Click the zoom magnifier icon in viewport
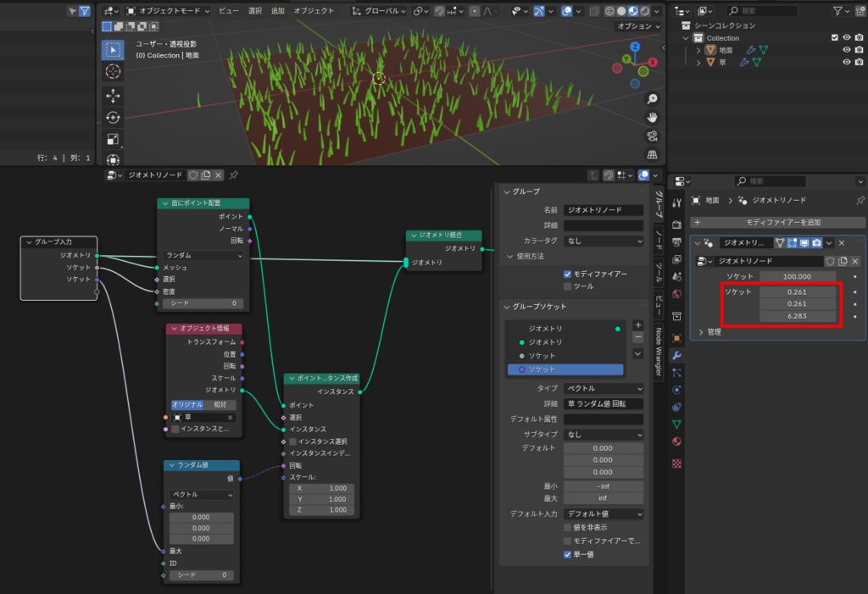The height and width of the screenshot is (594, 868). (x=652, y=99)
